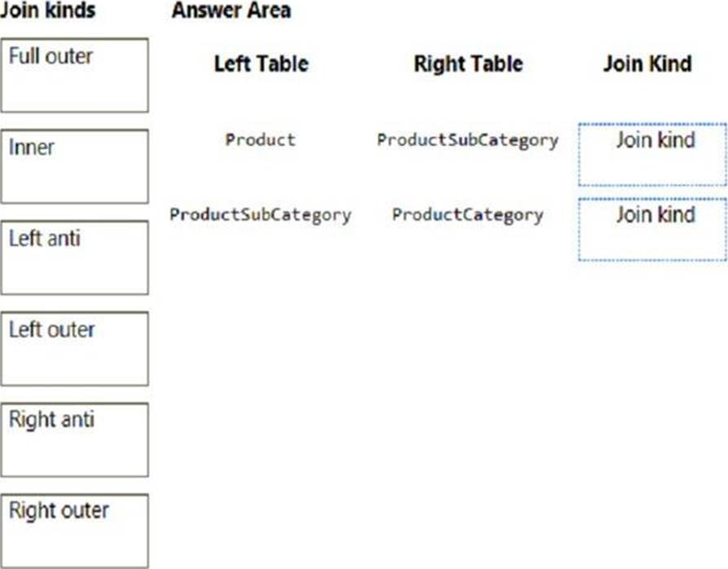Select the Full outer join kind box
Screen dimensions: 728x569
[75, 75]
